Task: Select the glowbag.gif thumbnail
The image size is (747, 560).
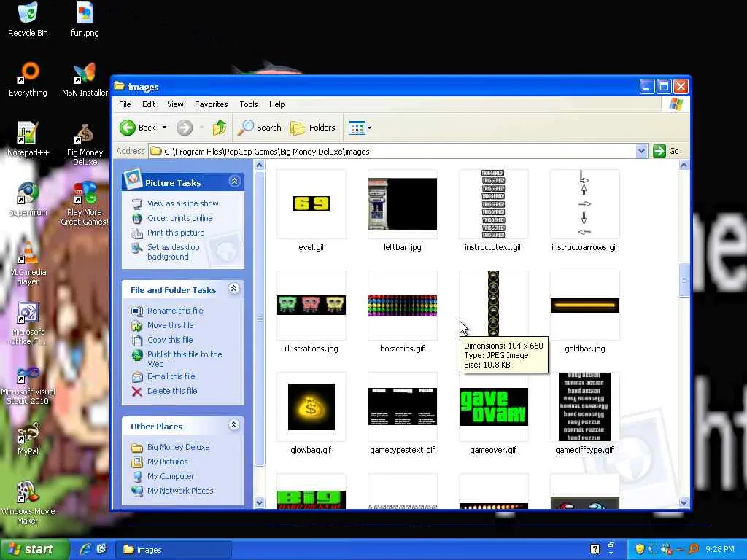Action: tap(311, 407)
